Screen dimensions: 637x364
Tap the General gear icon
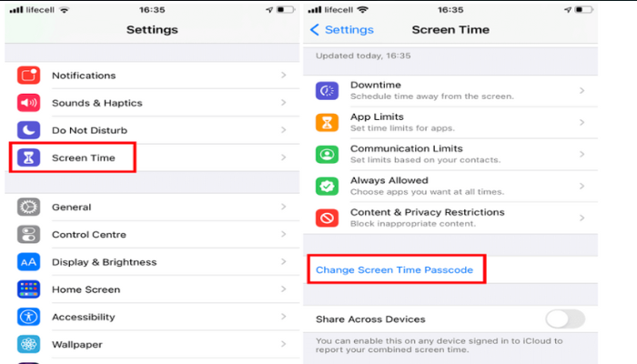pyautogui.click(x=28, y=207)
